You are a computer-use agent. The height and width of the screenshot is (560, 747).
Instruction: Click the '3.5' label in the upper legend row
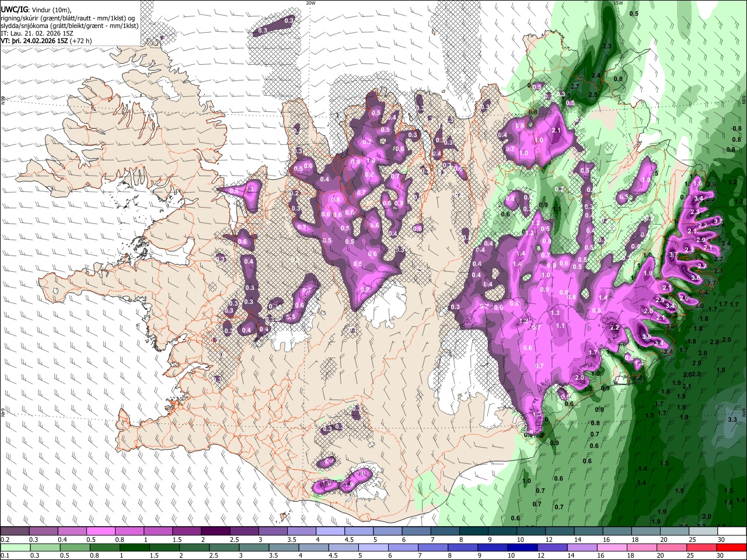point(292,540)
